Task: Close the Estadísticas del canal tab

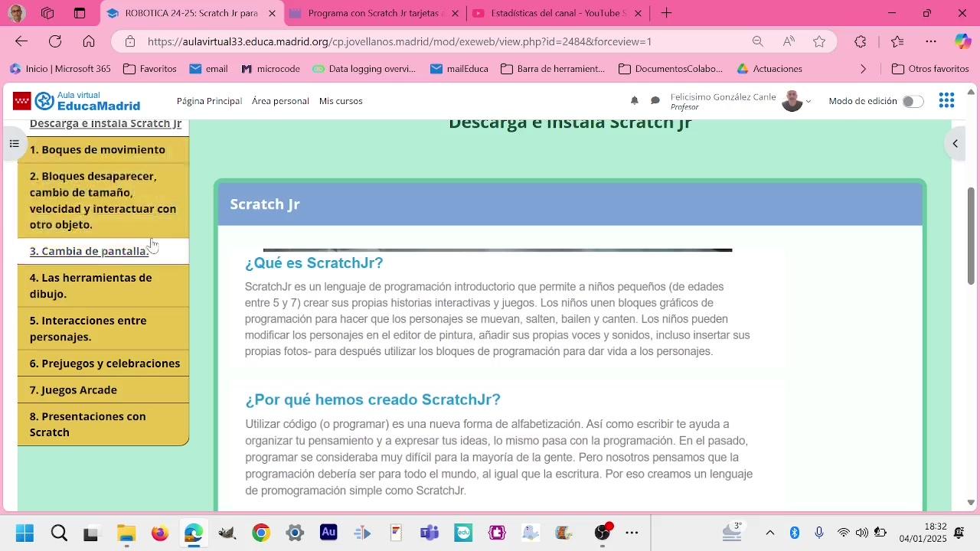Action: 638,13
